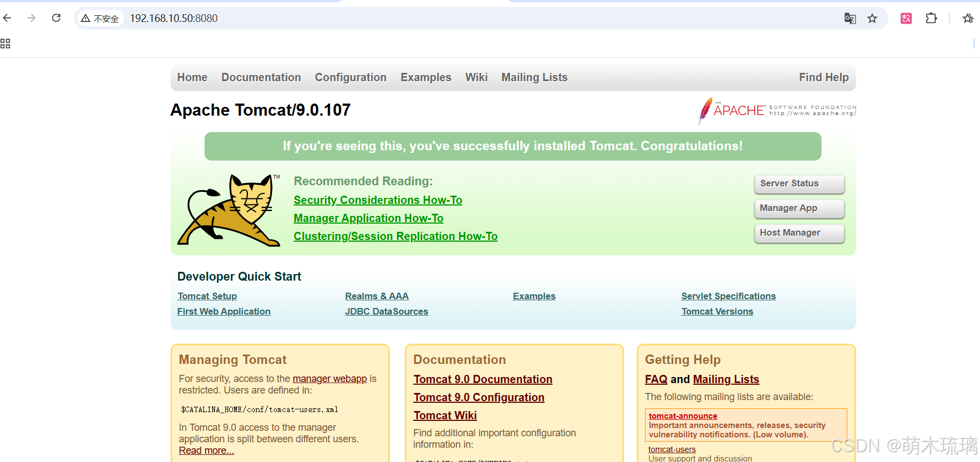Click the Host Manager button
Viewport: 980px width, 462px height.
[799, 233]
